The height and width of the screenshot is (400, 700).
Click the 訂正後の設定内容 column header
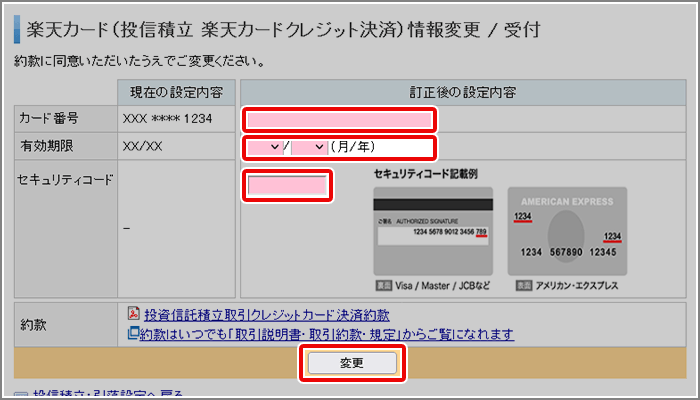coord(463,92)
